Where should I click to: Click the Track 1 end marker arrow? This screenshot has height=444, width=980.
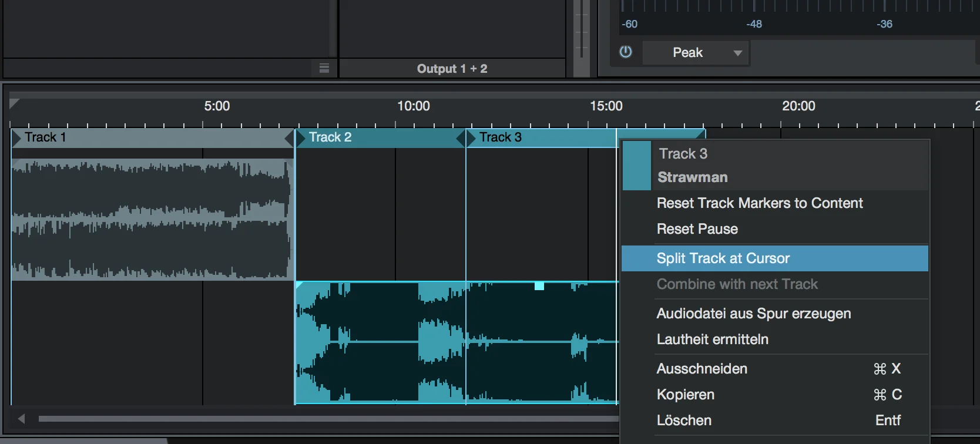(x=289, y=139)
